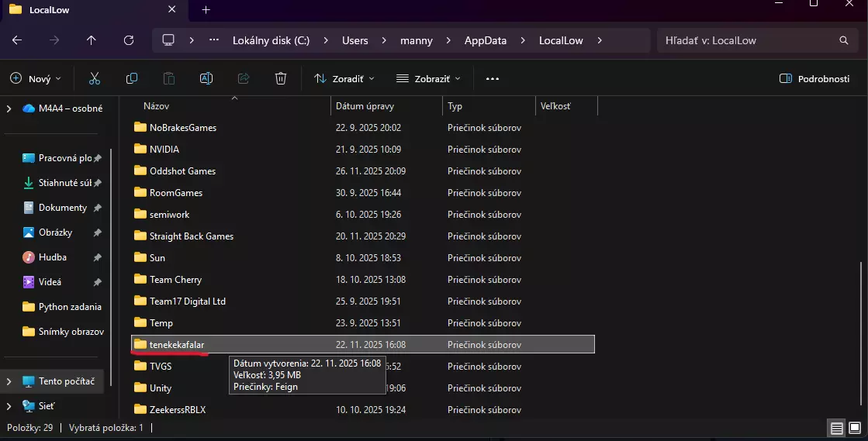The width and height of the screenshot is (868, 441).
Task: Expand chevron after AppData in breadcrumb
Action: pyautogui.click(x=523, y=40)
